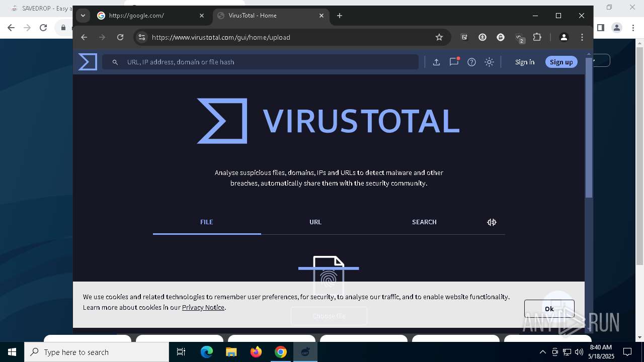Open side panel icon in background window
The image size is (644, 362).
[x=600, y=28]
